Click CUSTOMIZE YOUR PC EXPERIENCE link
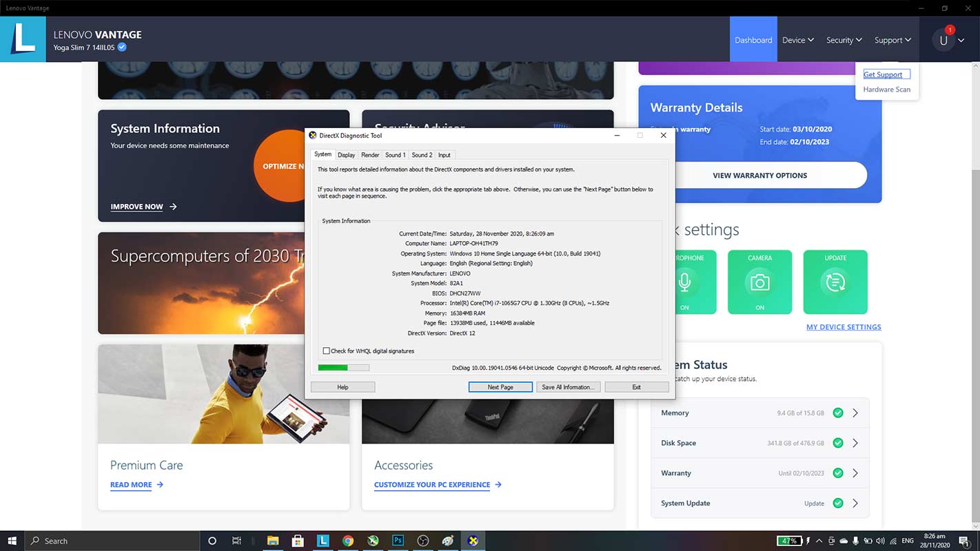This screenshot has height=551, width=980. pyautogui.click(x=432, y=485)
